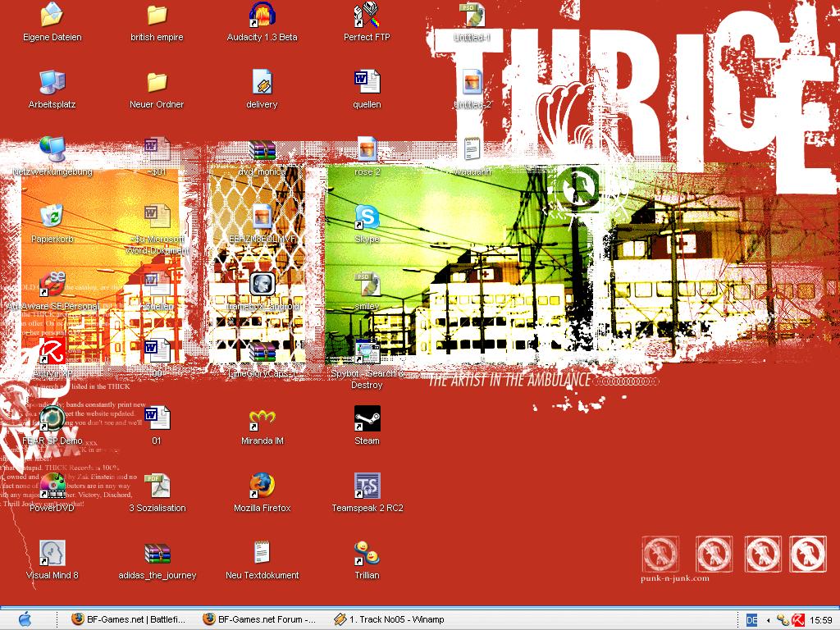Click the Mozilla Firefox desktop shortcut
The image size is (840, 630).
pos(262,486)
